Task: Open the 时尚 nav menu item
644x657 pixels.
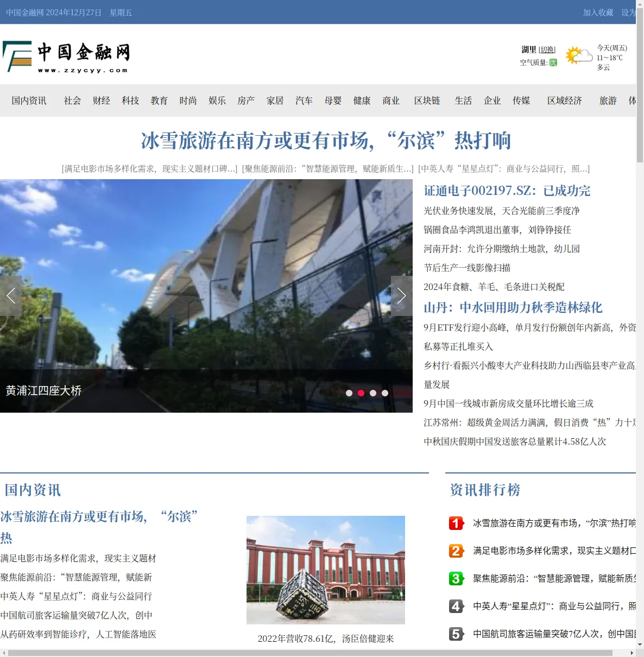Action: click(x=188, y=100)
